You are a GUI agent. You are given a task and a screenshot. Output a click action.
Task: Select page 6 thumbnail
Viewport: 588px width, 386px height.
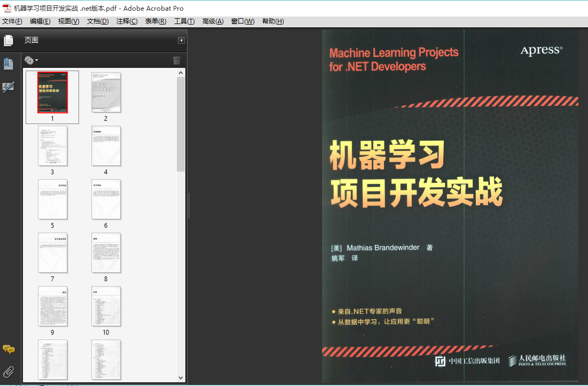106,199
